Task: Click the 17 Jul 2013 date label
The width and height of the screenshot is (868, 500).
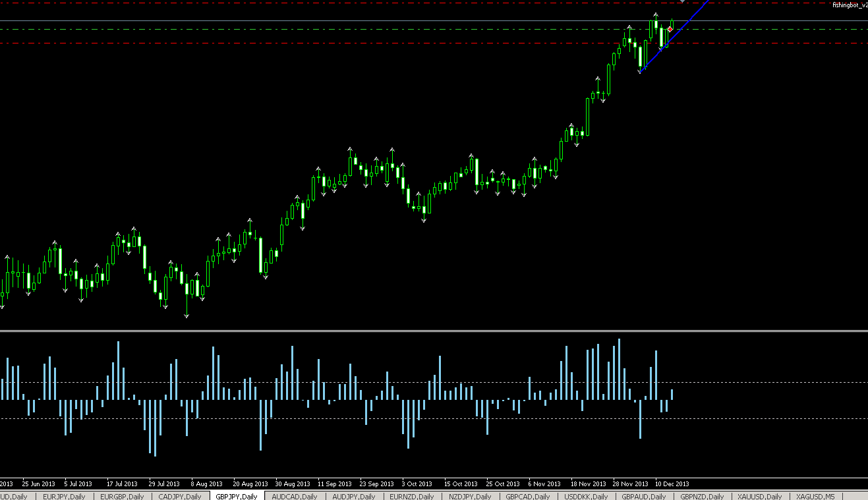Action: click(x=122, y=483)
